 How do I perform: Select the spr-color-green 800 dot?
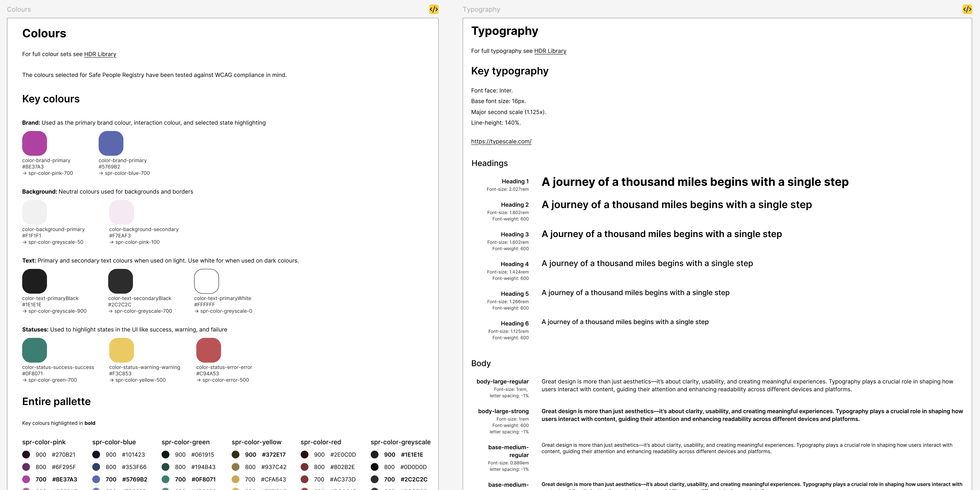coord(166,467)
